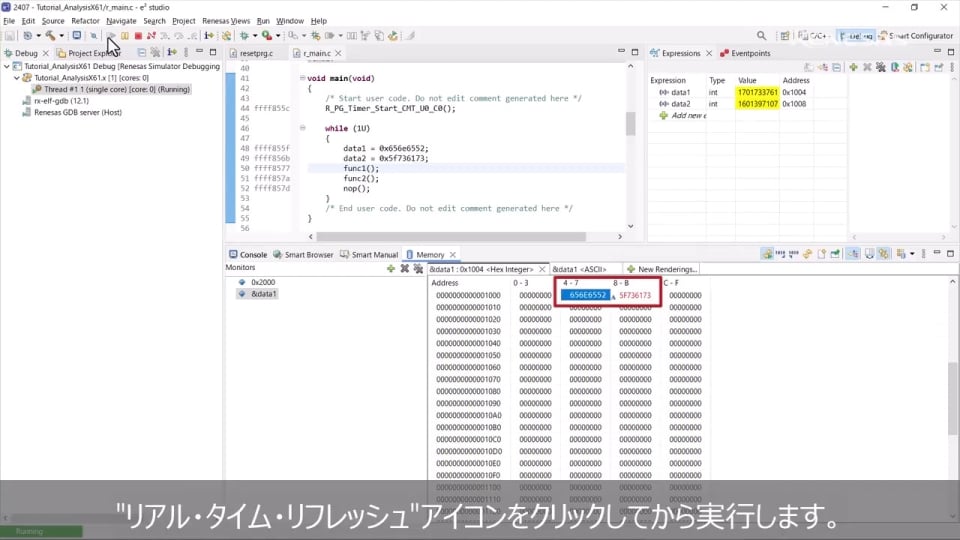960x540 pixels.
Task: Click the search magnifier icon
Action: click(762, 36)
